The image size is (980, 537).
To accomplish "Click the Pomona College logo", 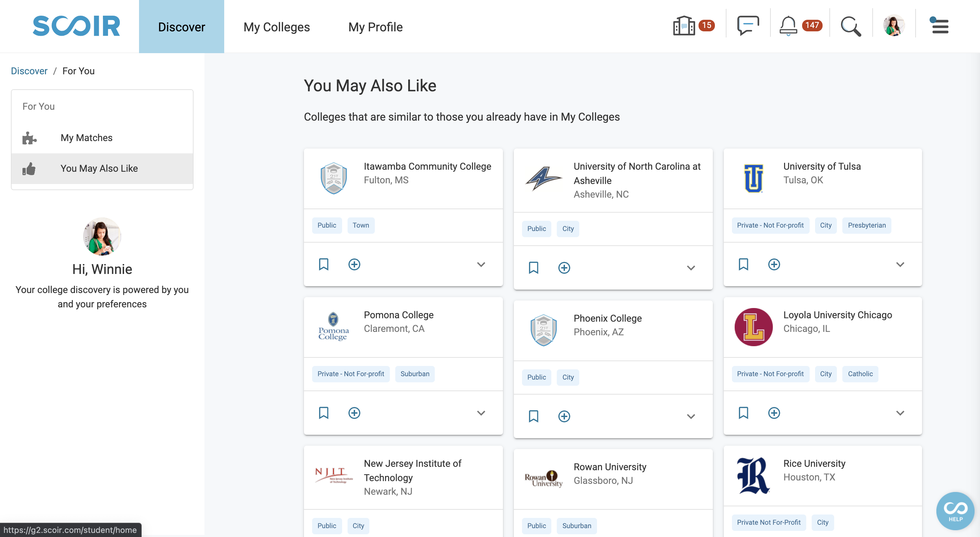I will coord(333,327).
